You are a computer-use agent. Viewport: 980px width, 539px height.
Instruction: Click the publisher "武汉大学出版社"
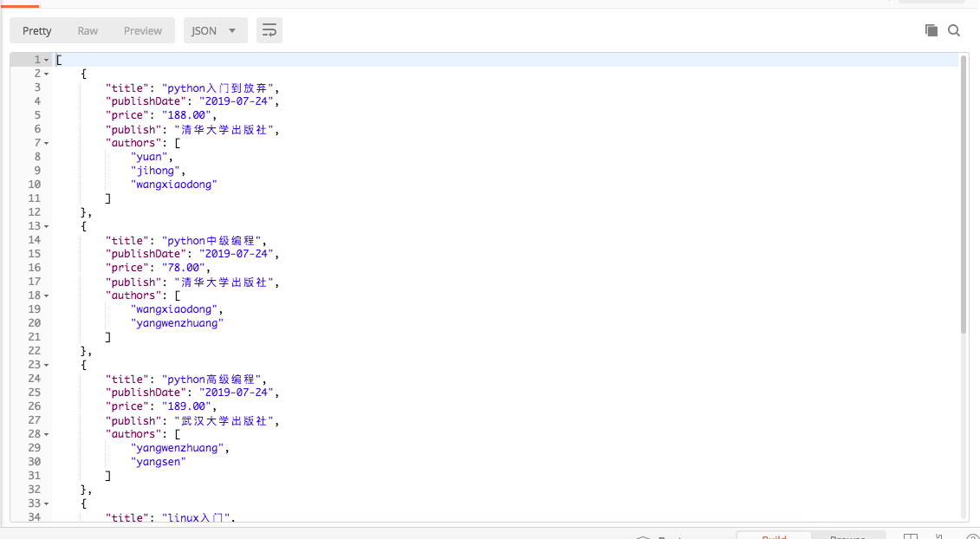pos(224,421)
